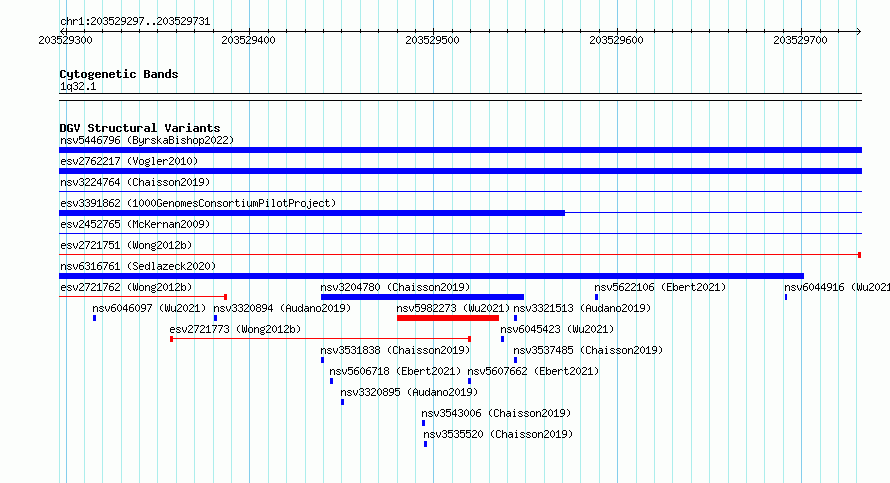The width and height of the screenshot is (890, 483).
Task: Open variant esv2721762 (Wong2012b) label
Action: click(126, 287)
